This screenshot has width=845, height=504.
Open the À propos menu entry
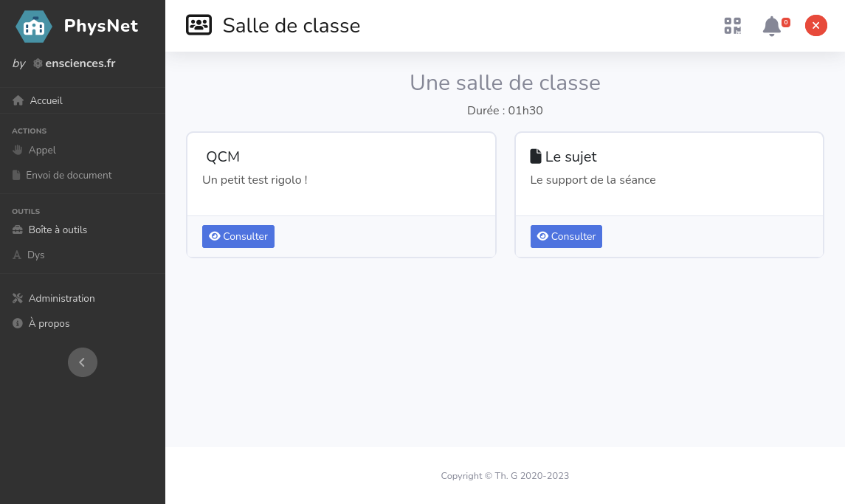click(49, 323)
